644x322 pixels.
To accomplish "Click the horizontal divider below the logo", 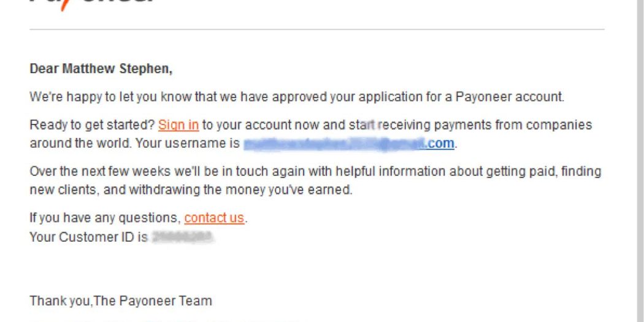I will coord(317,29).
